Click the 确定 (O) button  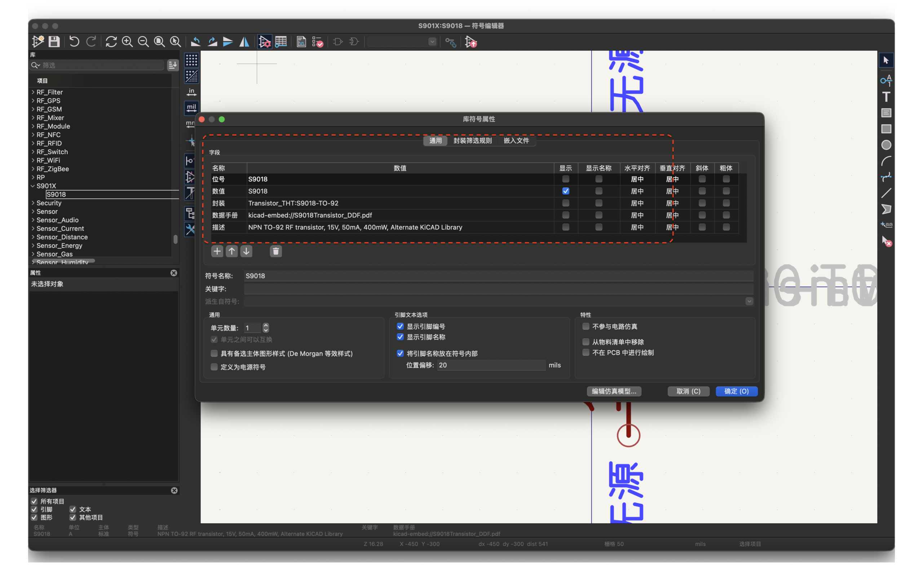point(736,391)
